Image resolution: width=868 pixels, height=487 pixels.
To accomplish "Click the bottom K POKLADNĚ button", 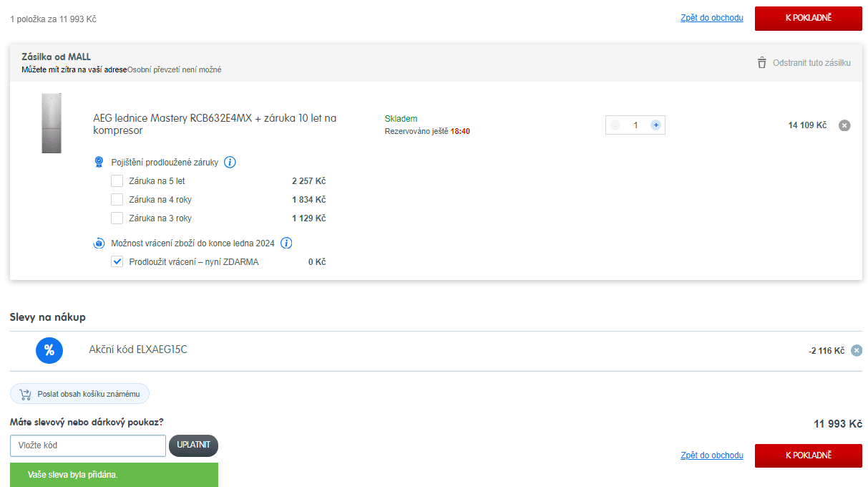I will [x=809, y=455].
